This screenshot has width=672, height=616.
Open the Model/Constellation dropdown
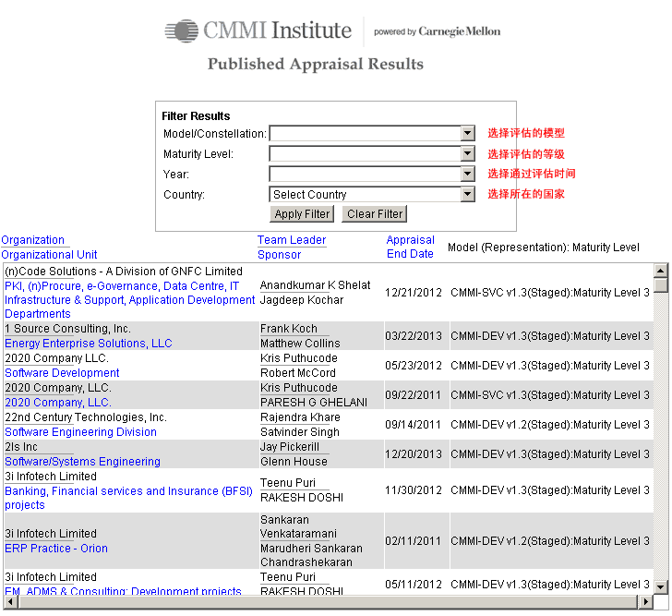372,133
